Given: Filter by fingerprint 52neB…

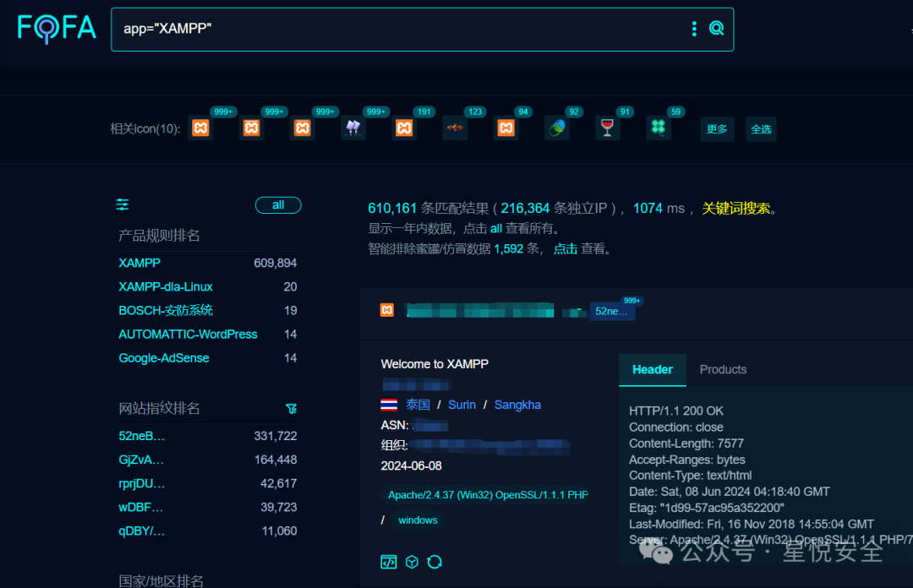Looking at the screenshot, I should (x=141, y=436).
